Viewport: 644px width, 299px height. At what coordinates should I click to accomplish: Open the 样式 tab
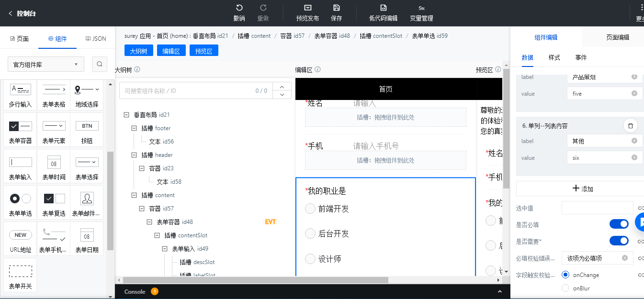554,57
